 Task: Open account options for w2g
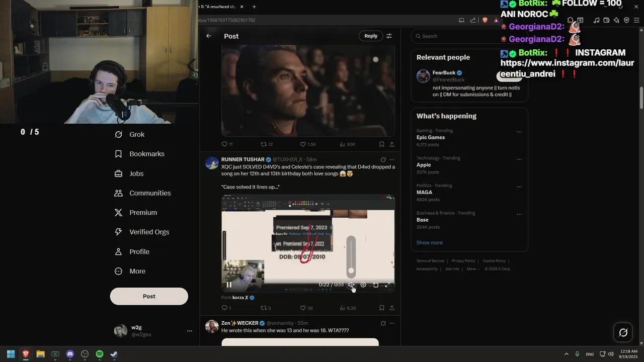click(x=190, y=331)
